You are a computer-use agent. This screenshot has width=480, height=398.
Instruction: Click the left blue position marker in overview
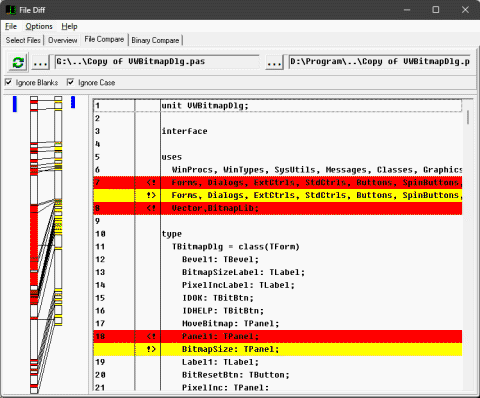pos(15,104)
